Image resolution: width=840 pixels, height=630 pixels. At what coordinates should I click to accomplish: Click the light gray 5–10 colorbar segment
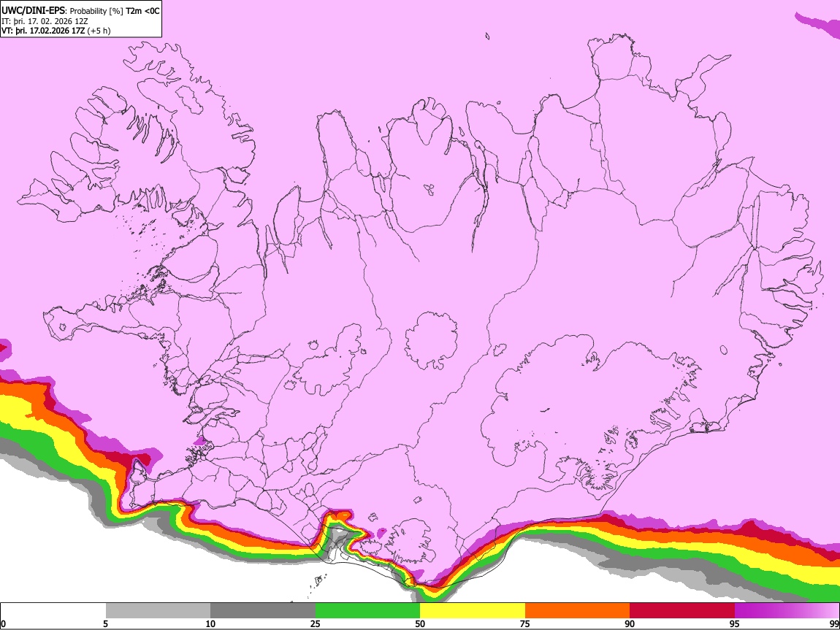158,611
